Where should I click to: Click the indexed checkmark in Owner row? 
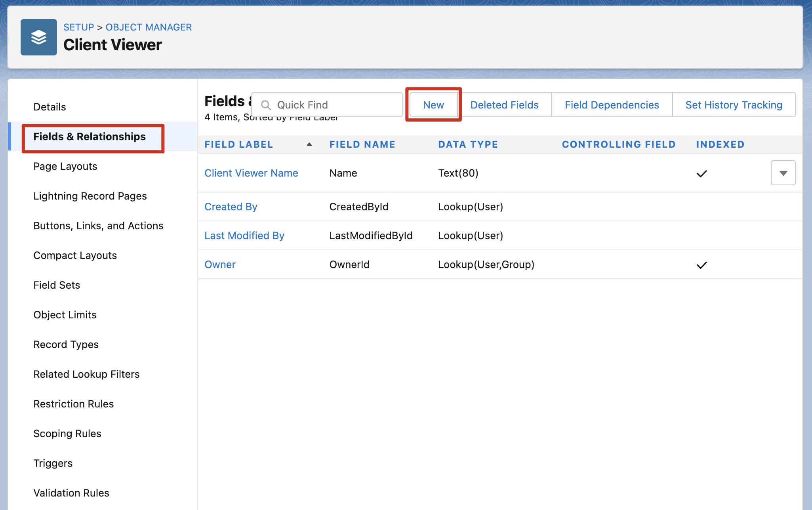pos(701,265)
